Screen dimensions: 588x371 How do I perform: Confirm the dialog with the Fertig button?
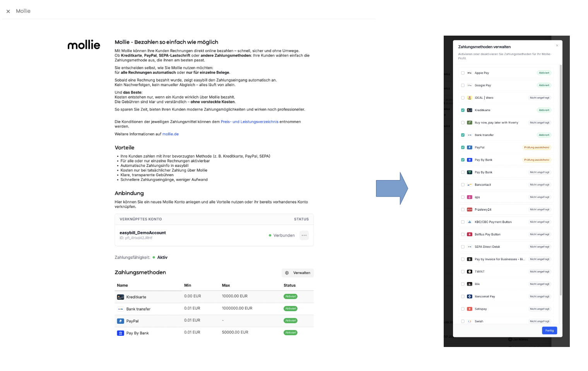[549, 330]
